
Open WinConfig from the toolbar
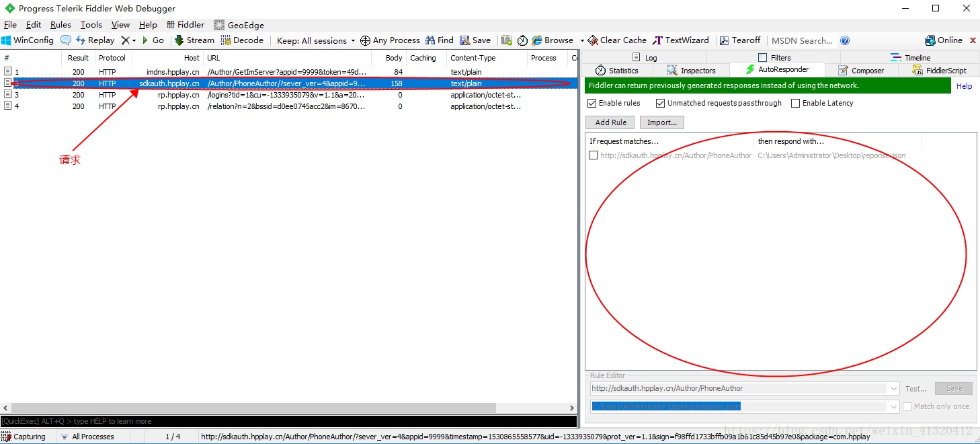point(28,40)
